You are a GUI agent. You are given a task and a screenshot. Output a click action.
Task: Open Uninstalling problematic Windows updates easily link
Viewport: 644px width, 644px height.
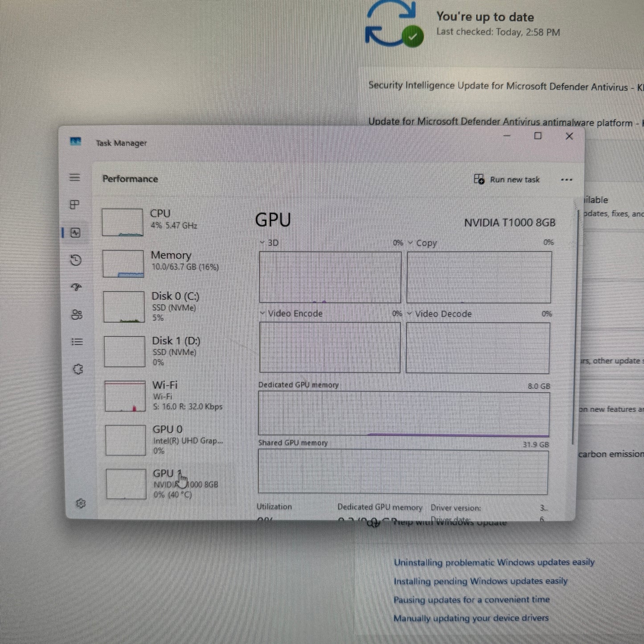494,562
